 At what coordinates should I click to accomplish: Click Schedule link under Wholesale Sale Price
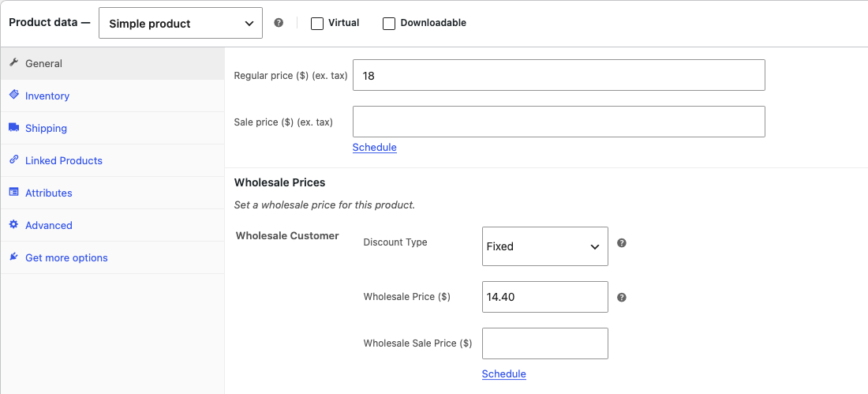pos(503,374)
